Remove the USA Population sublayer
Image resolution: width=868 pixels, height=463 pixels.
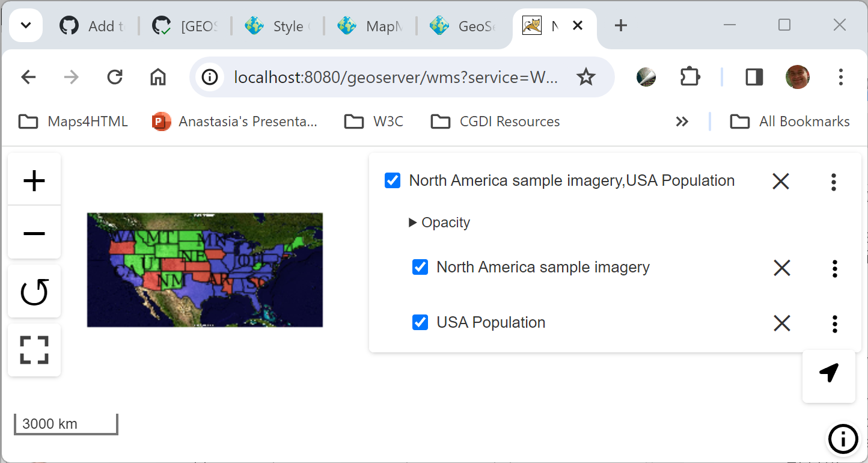781,323
